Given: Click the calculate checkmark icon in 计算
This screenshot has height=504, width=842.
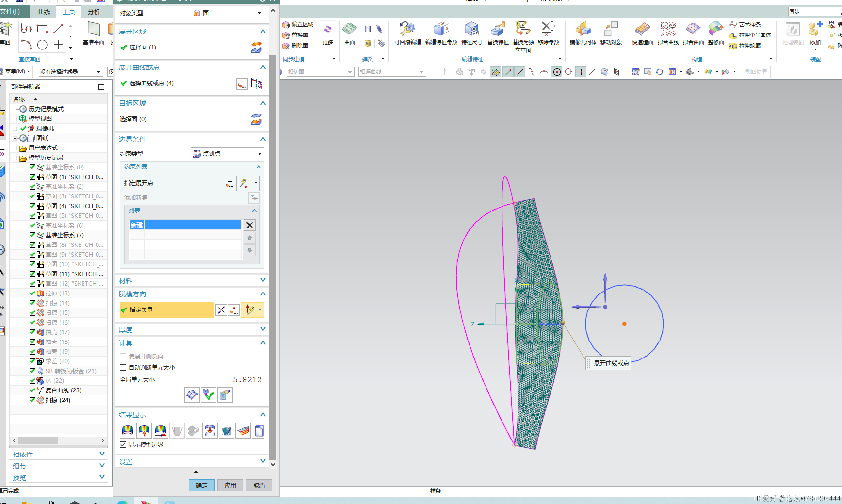Looking at the screenshot, I should tap(209, 395).
